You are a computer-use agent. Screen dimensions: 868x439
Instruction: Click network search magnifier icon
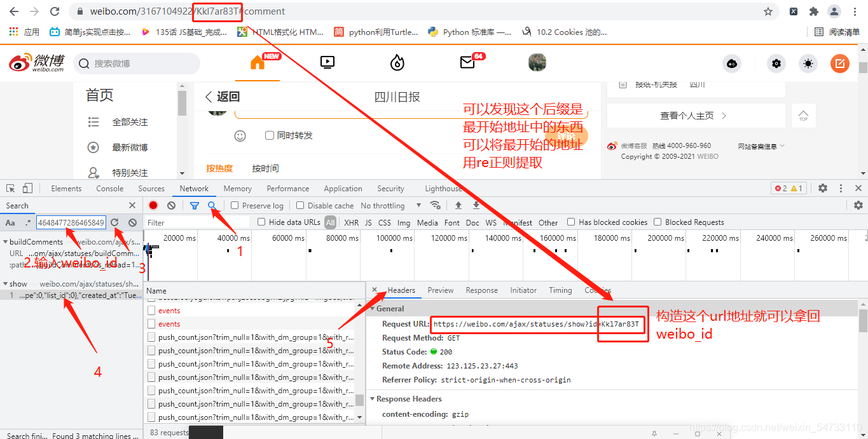(212, 205)
